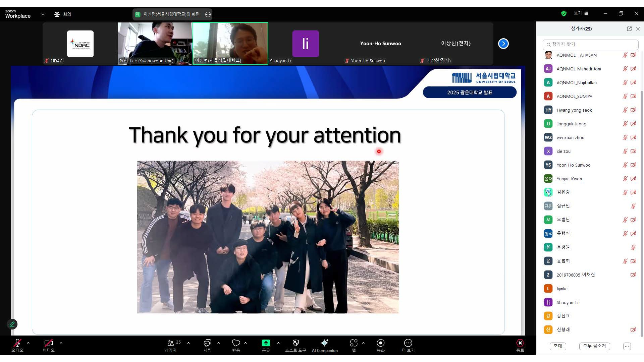Open the Apps icon in the toolbar
Screen dimensions: 644x362
(354, 343)
